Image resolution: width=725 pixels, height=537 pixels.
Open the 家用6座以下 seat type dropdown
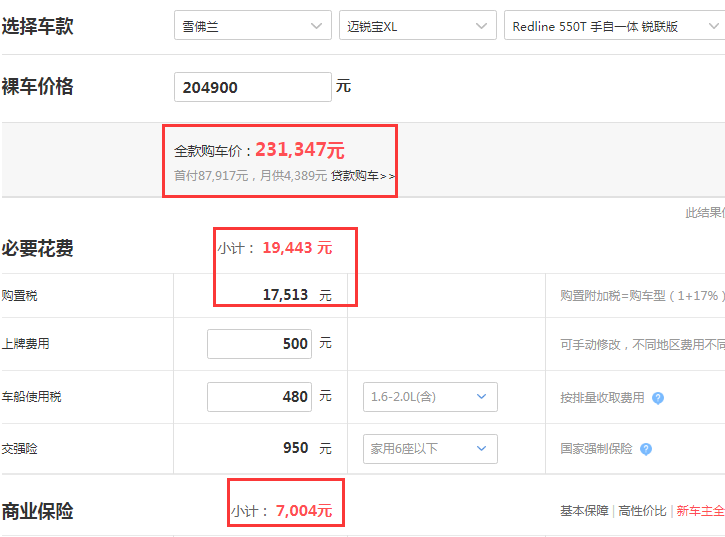coord(430,449)
